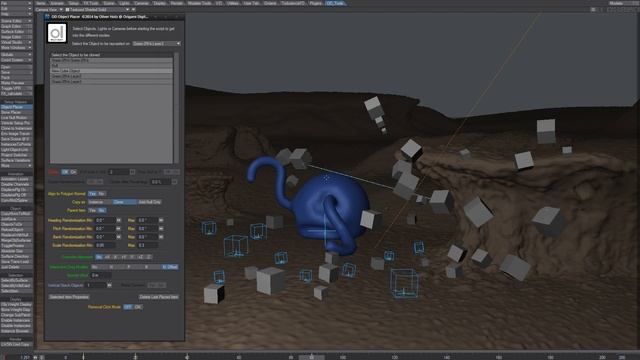Click Instance Browser in the sidebar
Viewport: 640px width, 360px height.
[x=16, y=331]
